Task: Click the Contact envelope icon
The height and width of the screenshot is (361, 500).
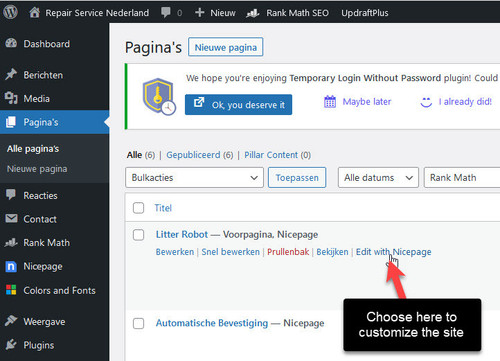Action: [11, 218]
